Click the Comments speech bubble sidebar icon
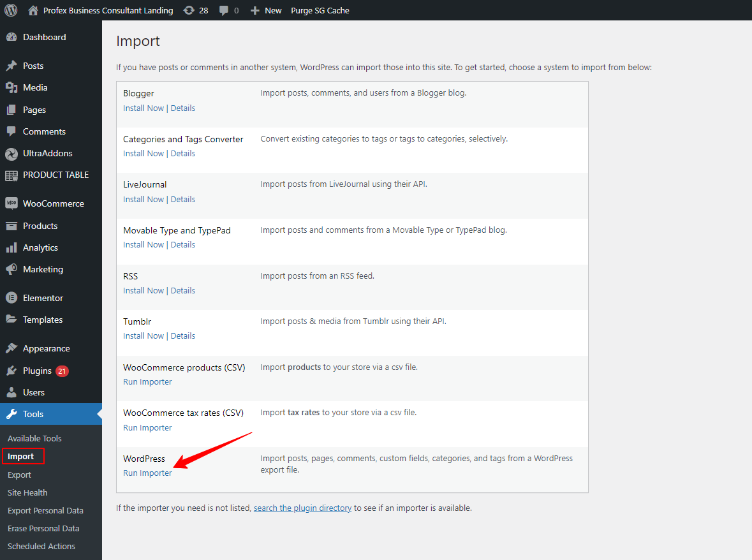 11,131
